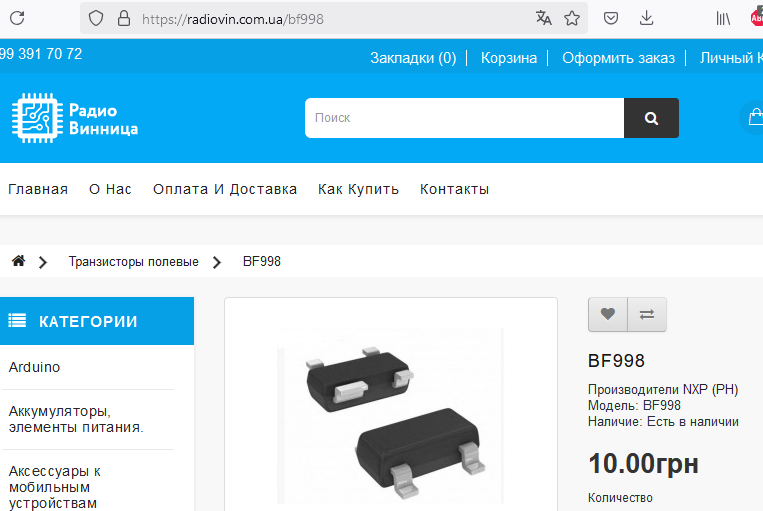
Task: Click the compare product arrows icon
Action: (647, 314)
